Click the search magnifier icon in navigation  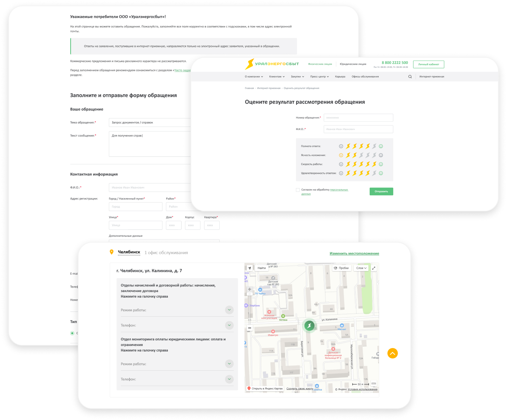pyautogui.click(x=410, y=77)
